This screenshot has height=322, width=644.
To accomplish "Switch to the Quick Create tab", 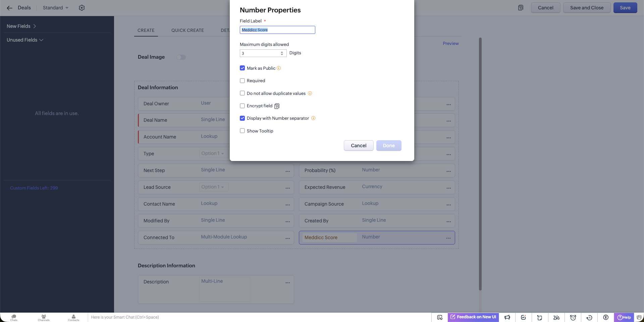I will 187,30.
